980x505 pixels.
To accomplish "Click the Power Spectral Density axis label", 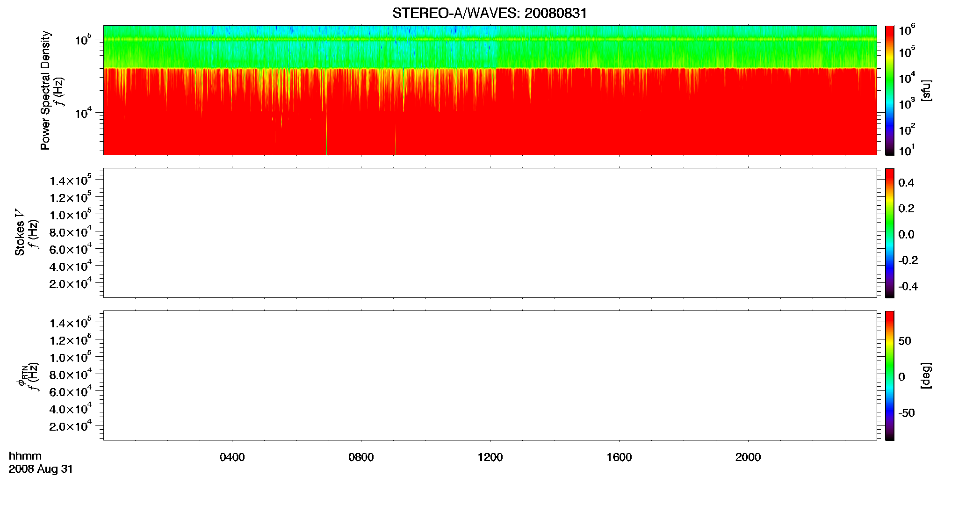I will click(45, 90).
